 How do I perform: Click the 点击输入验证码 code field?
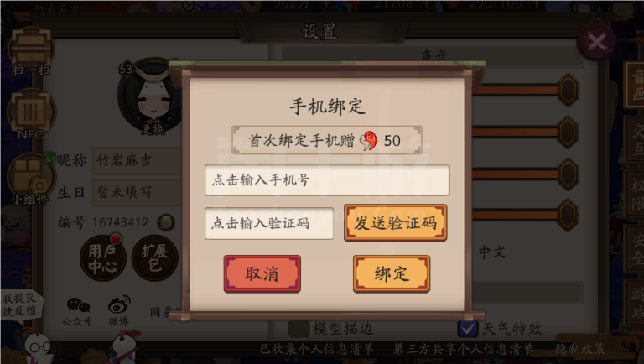click(x=269, y=223)
